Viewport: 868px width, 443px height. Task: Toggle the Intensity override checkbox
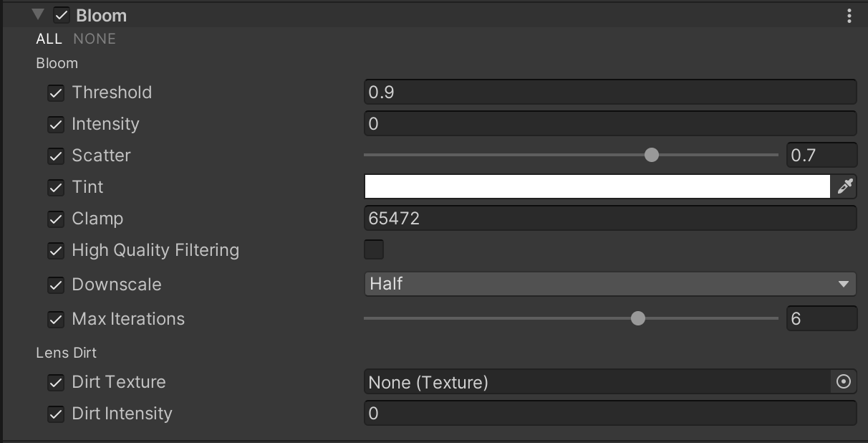point(56,124)
